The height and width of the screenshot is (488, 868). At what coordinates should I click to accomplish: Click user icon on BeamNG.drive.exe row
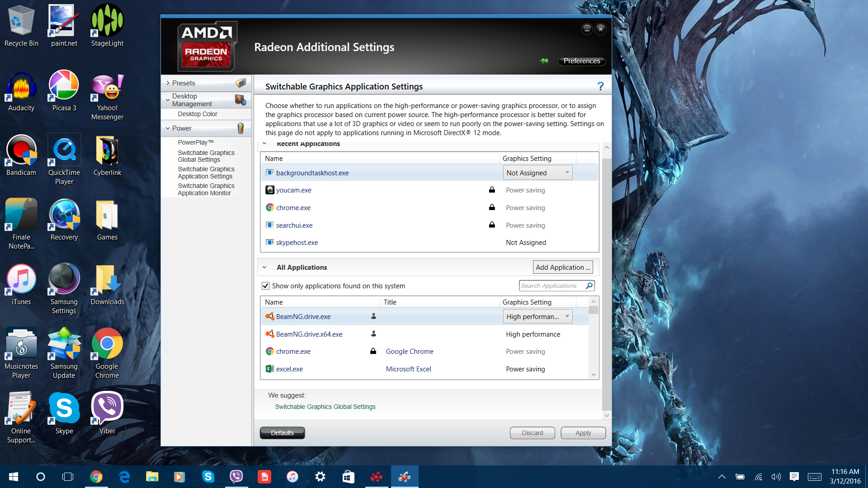(373, 316)
